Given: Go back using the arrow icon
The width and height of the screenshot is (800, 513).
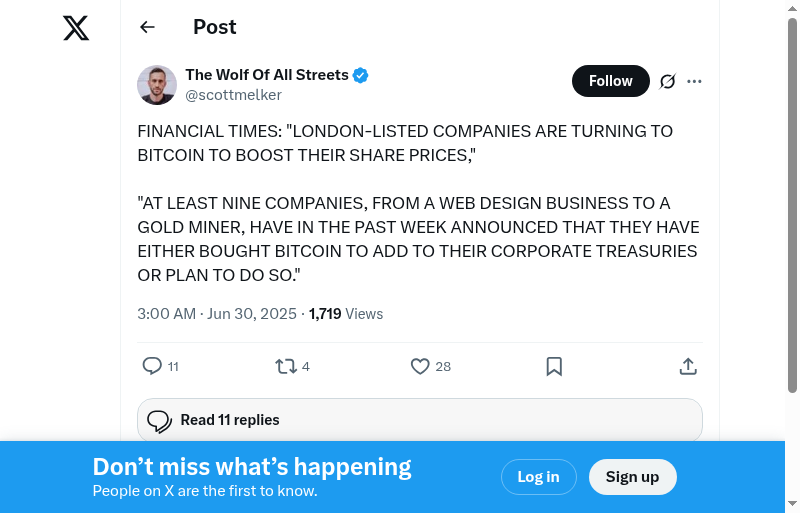Looking at the screenshot, I should pyautogui.click(x=148, y=27).
